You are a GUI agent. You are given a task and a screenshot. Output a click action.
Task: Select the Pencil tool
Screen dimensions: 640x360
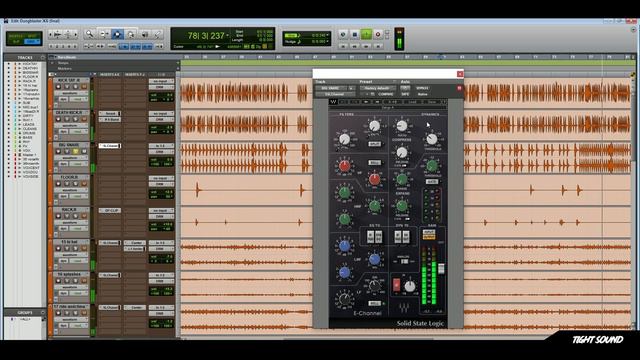(157, 34)
